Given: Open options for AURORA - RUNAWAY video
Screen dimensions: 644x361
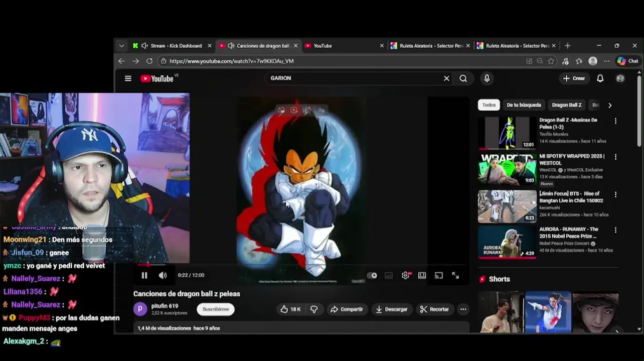Looking at the screenshot, I should pos(615,230).
